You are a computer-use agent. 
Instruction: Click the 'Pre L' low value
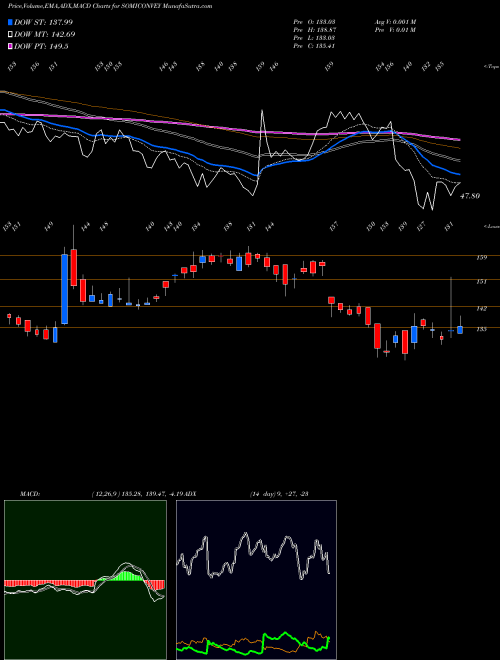(x=314, y=38)
